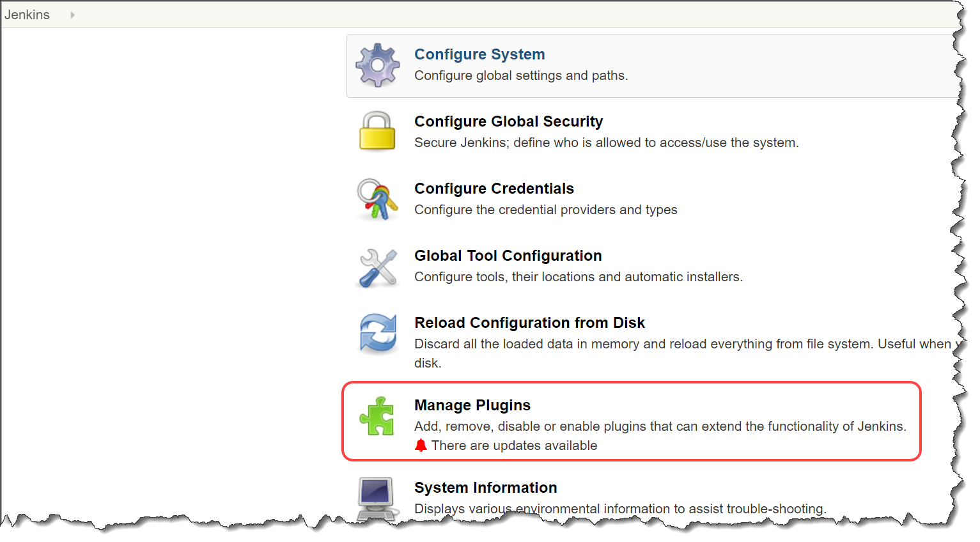Open Configure Credentials settings
Screen dimensions: 980x542
pyautogui.click(x=494, y=188)
